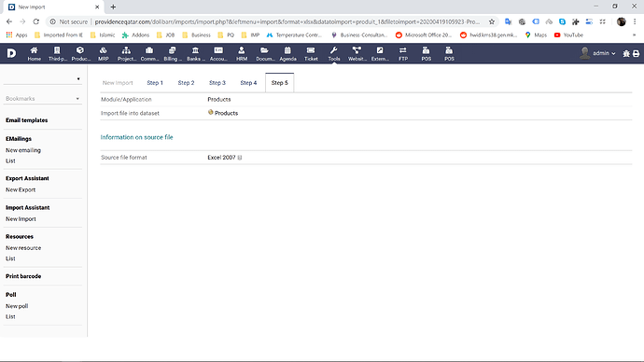
Task: Open the browser extensions puzzle icon
Action: pyautogui.click(x=576, y=21)
